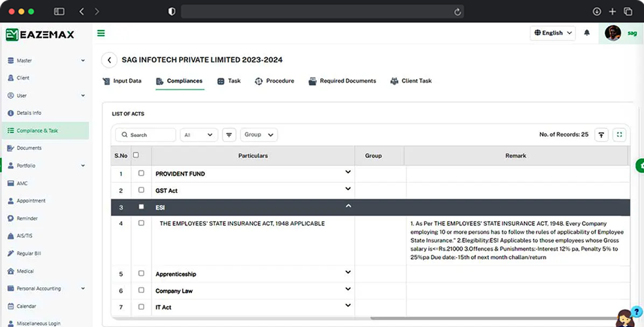Click the Search field in List of Acts
The width and height of the screenshot is (644, 327).
click(x=146, y=135)
